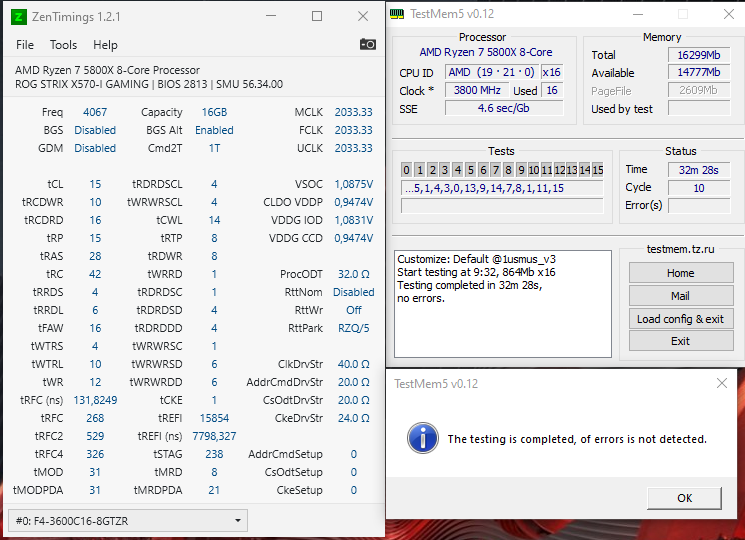Click the FCLK value 2033.33
Viewport: 745px width, 540px height.
coord(353,131)
